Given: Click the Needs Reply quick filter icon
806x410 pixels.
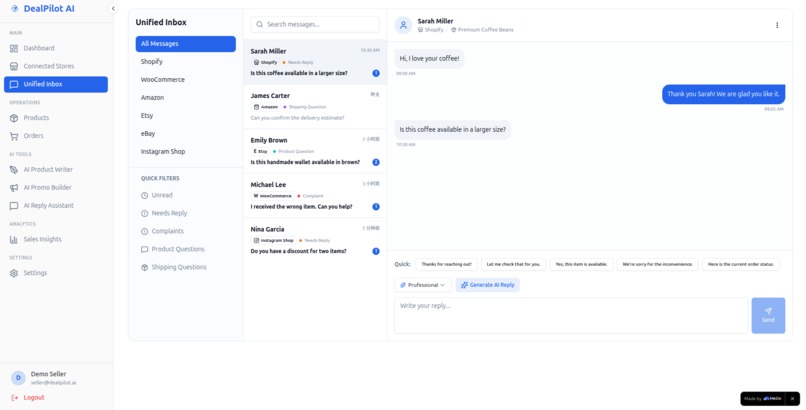Looking at the screenshot, I should coord(144,213).
